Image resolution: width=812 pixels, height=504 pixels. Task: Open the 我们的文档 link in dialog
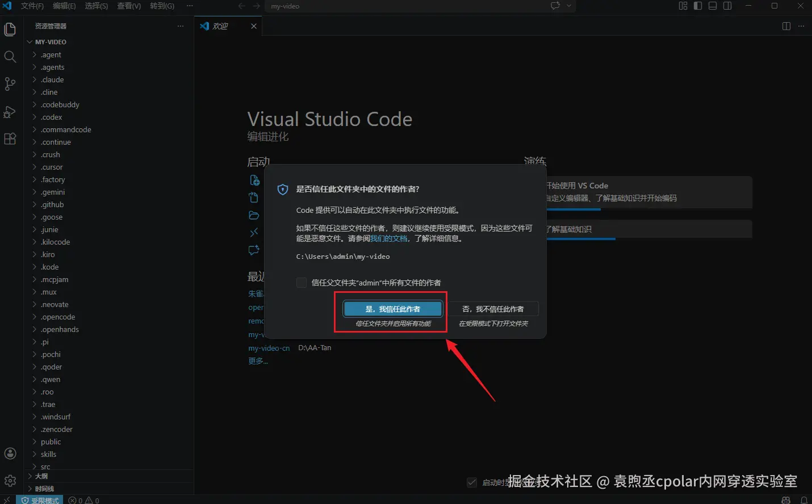click(389, 238)
